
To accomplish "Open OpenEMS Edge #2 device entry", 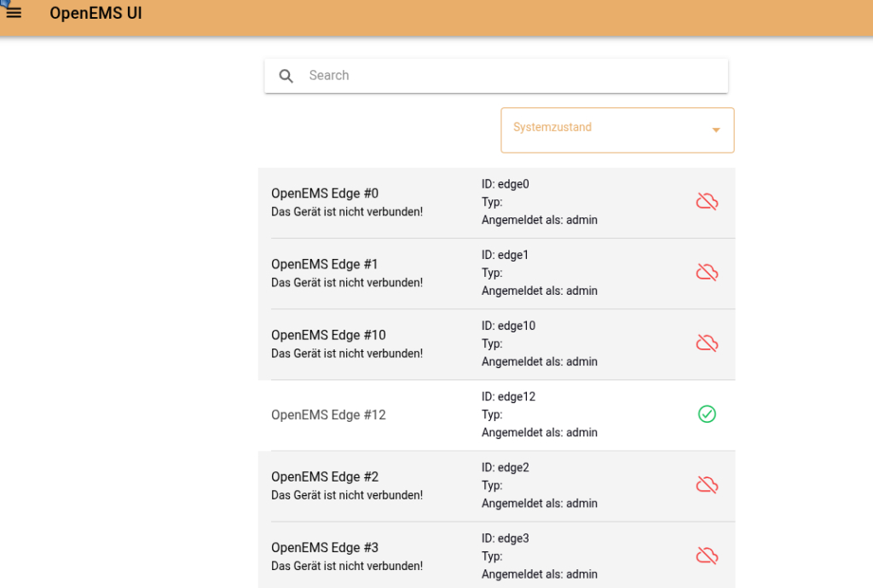I will (x=325, y=476).
